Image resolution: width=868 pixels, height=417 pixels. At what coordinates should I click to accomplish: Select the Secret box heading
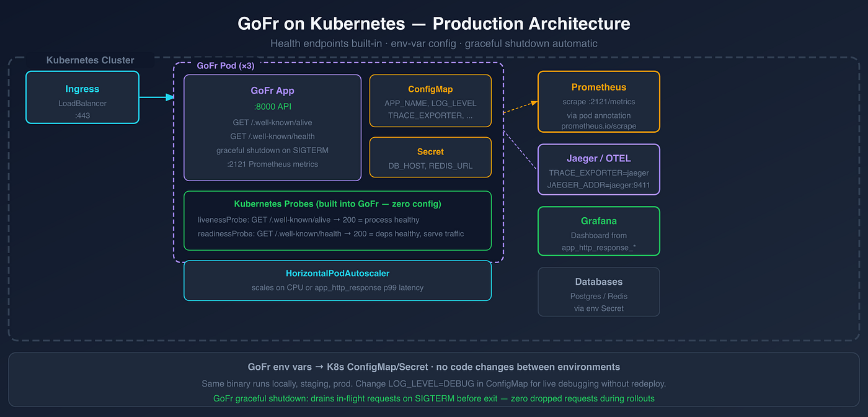(430, 151)
